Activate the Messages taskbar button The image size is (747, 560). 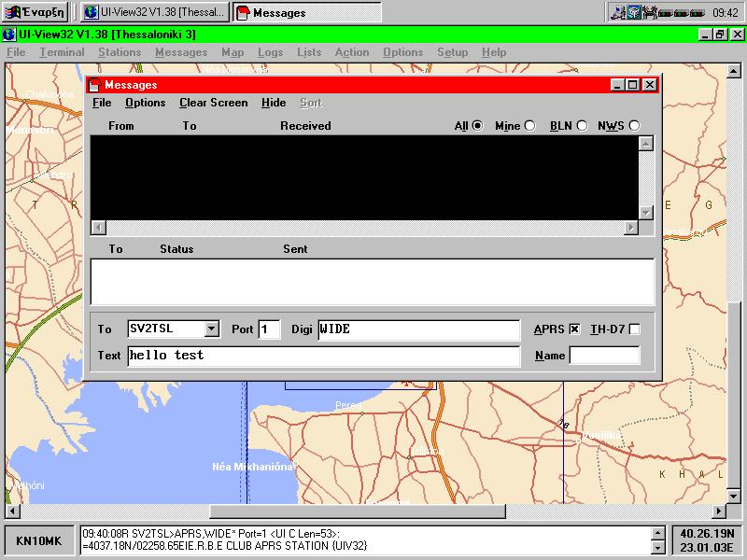coord(307,12)
